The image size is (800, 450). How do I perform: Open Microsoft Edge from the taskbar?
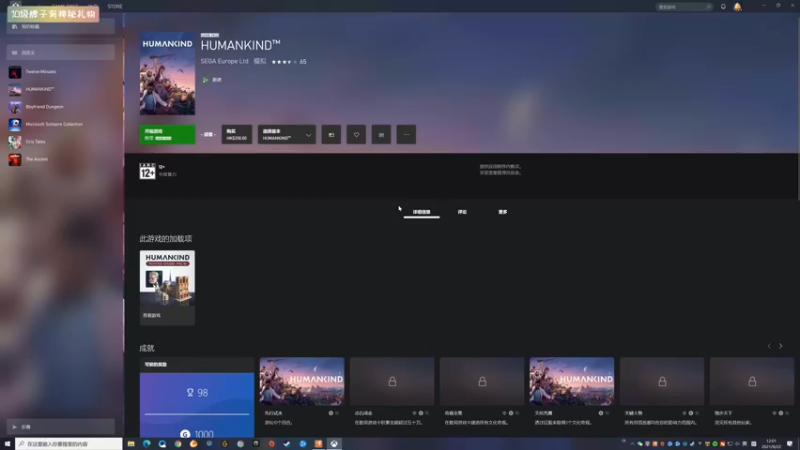pyautogui.click(x=146, y=444)
